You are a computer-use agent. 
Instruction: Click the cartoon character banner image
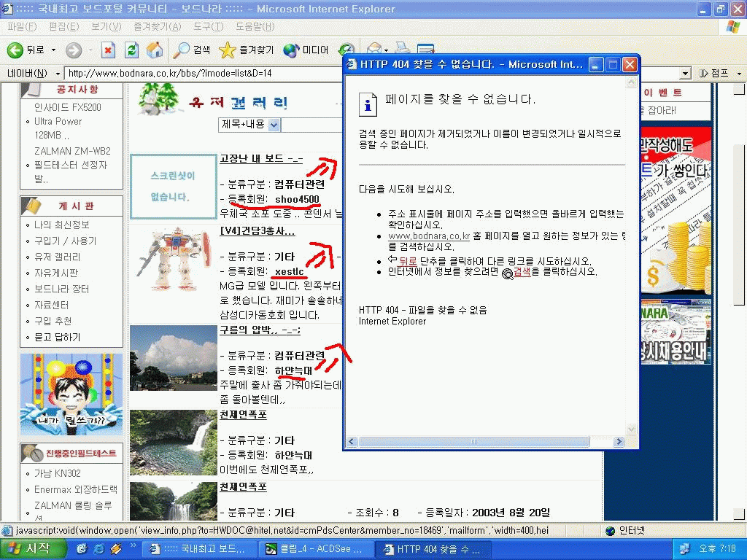pyautogui.click(x=71, y=394)
